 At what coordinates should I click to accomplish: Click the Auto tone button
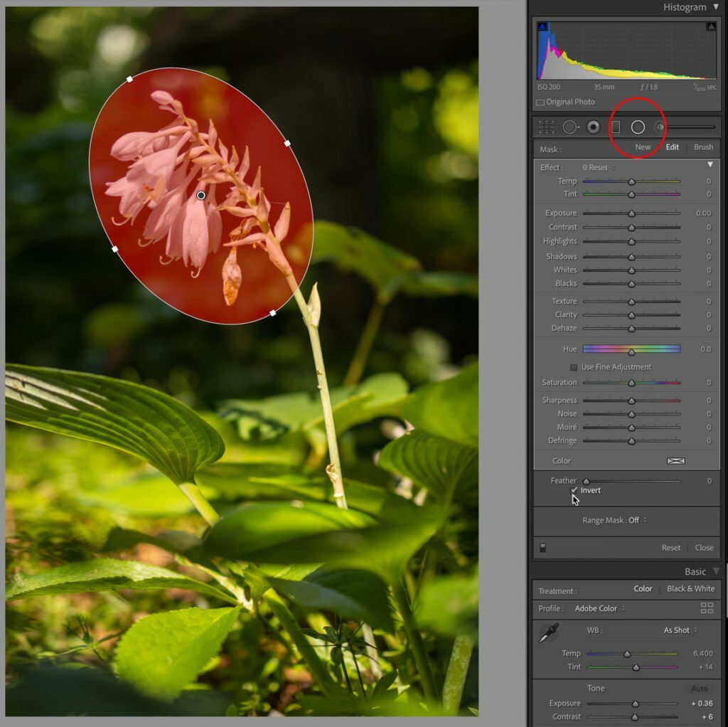(700, 689)
